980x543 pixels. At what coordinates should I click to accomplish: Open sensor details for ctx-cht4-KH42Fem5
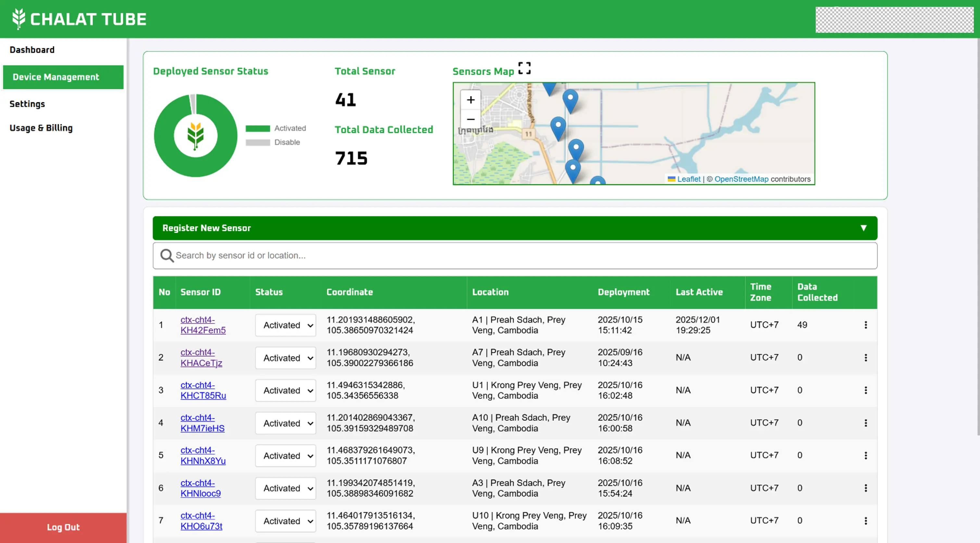coord(203,325)
